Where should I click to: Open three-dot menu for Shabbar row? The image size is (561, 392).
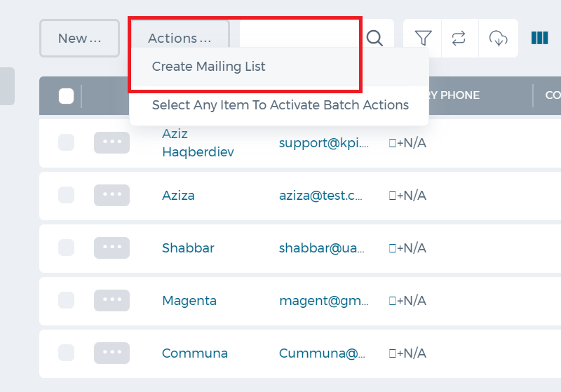111,248
